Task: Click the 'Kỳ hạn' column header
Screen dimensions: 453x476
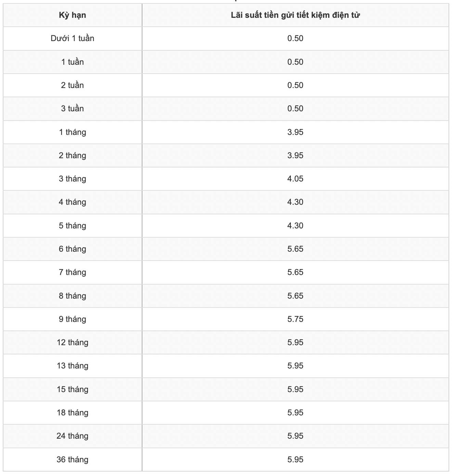Action: click(x=73, y=15)
